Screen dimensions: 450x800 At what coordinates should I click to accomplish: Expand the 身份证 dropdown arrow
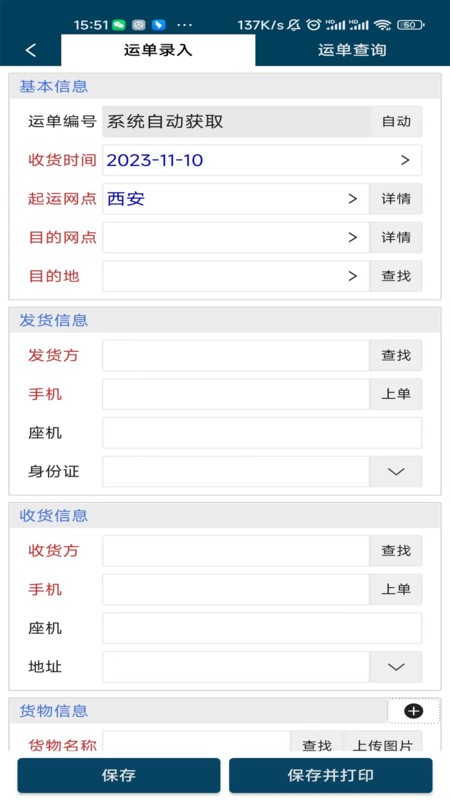pyautogui.click(x=396, y=471)
